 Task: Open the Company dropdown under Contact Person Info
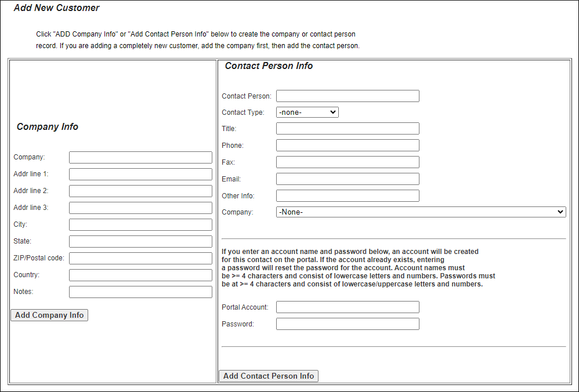point(421,212)
